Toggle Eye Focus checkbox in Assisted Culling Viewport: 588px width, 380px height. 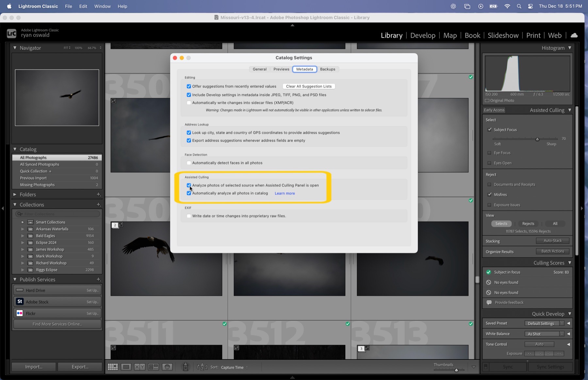coord(489,153)
